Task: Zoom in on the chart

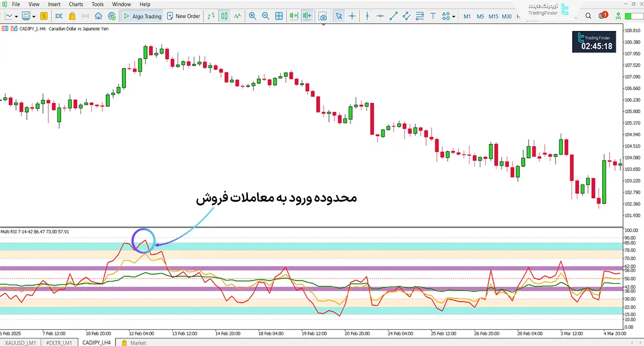Action: tap(252, 16)
